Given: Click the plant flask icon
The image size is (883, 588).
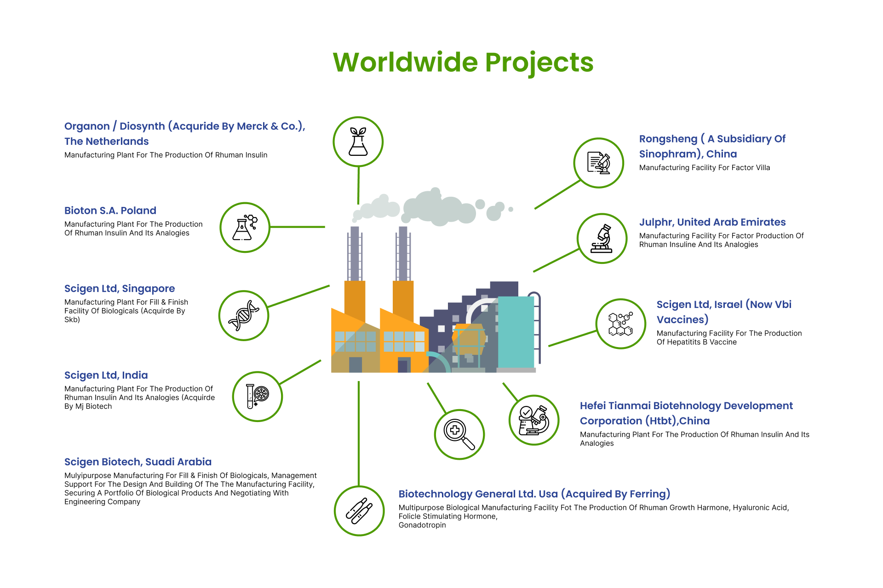Looking at the screenshot, I should click(358, 142).
